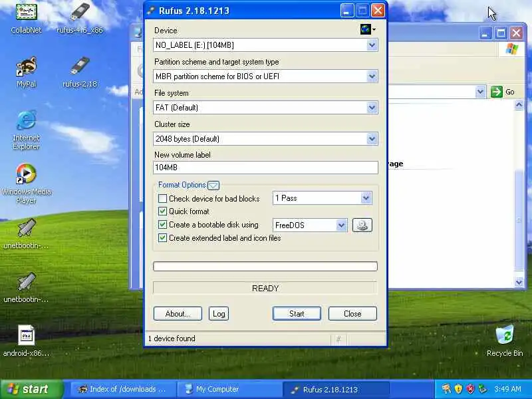
Task: Open the CollabNet desktop icon
Action: pos(26,18)
